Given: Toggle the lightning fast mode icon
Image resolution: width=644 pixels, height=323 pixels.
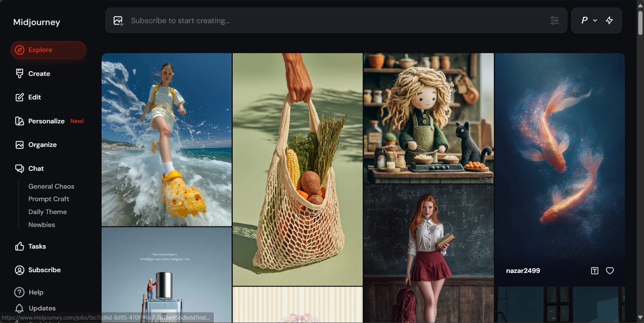Looking at the screenshot, I should tap(609, 20).
